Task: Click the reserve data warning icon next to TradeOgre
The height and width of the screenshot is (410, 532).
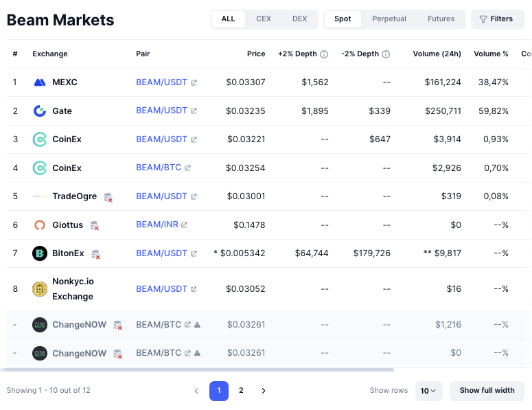Action: point(108,197)
